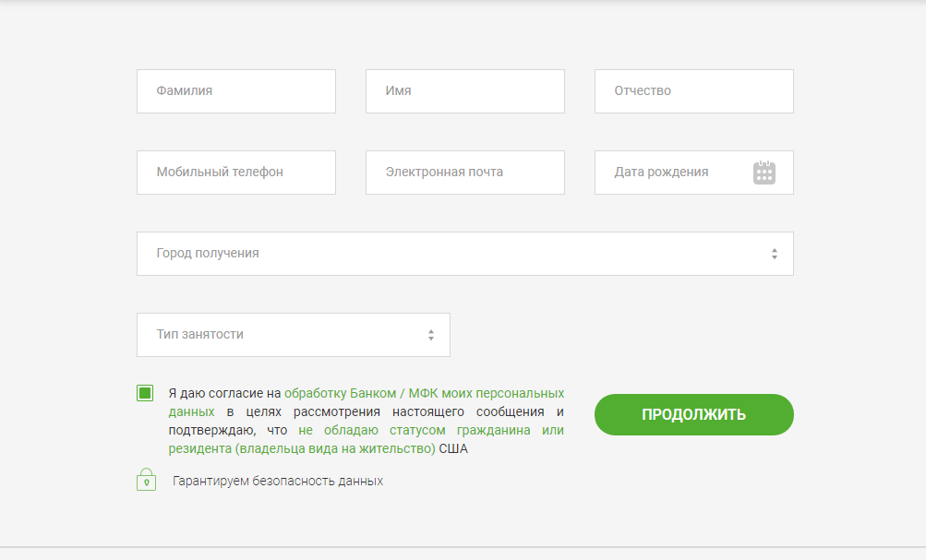Focus the Имя text field
The image size is (926, 560).
click(465, 91)
